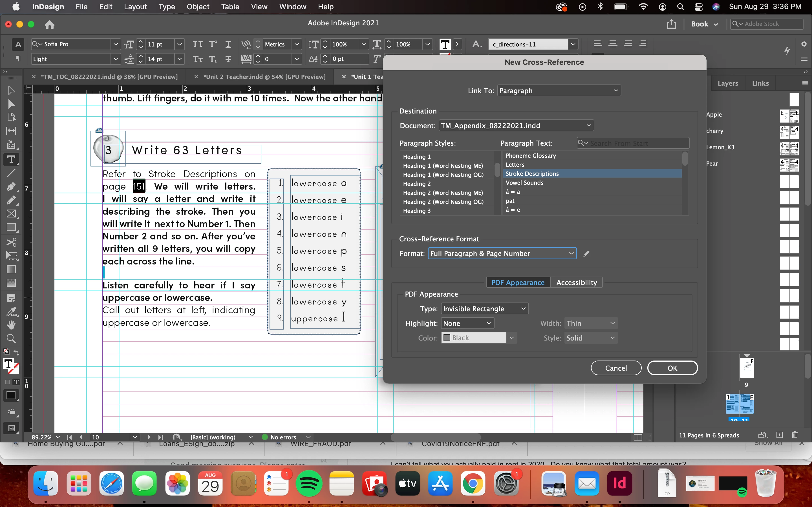Image resolution: width=812 pixels, height=507 pixels.
Task: Select the Hand tool
Action: pyautogui.click(x=11, y=324)
